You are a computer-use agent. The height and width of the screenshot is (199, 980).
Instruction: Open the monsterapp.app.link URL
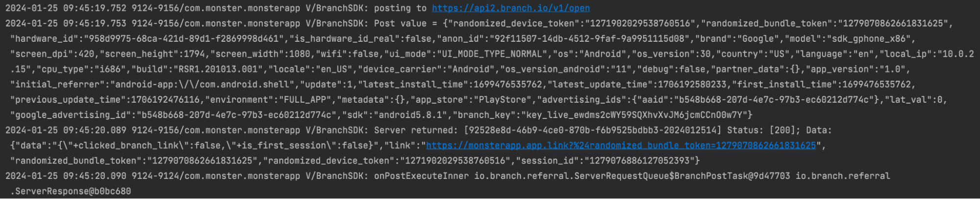point(621,145)
